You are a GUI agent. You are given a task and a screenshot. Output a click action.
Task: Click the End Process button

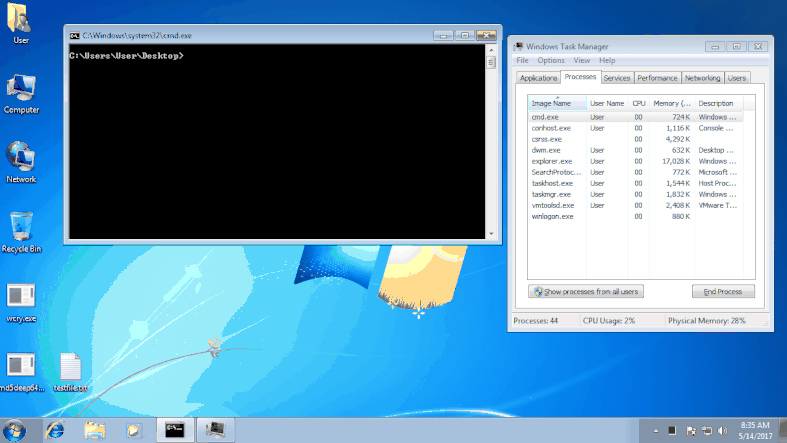(x=723, y=291)
